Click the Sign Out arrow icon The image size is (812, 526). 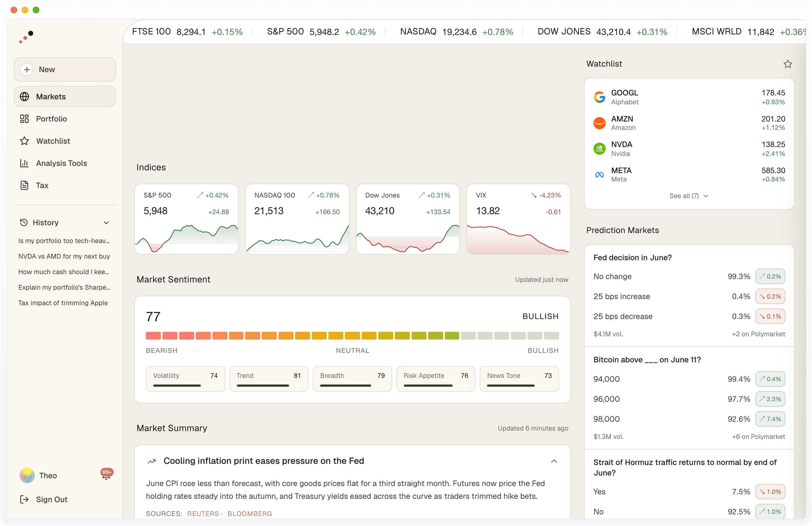point(24,499)
